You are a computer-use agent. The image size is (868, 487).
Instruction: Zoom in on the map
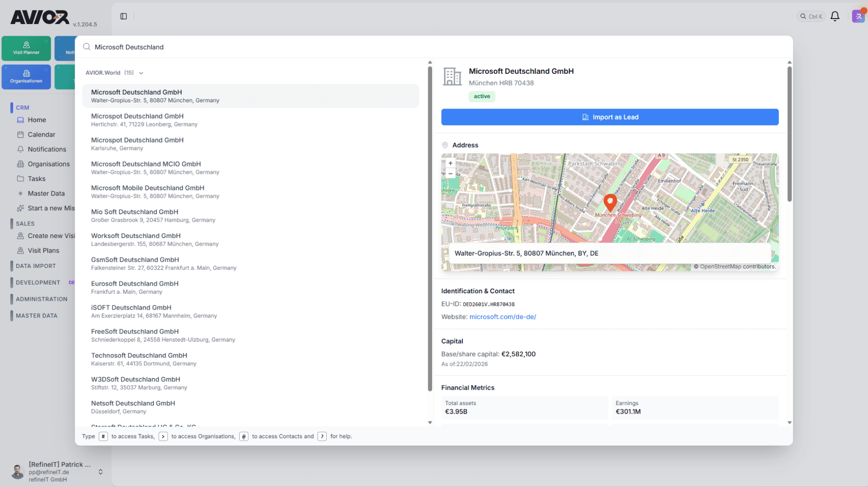coord(450,163)
